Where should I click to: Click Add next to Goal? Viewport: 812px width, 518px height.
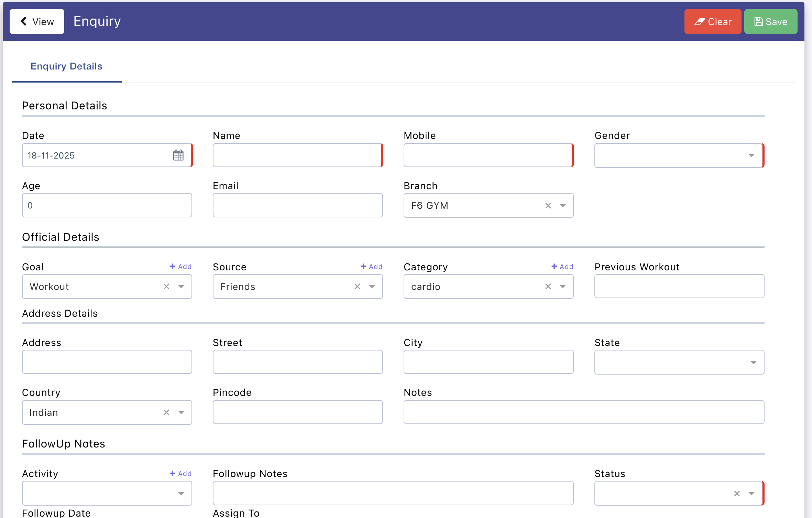tap(181, 267)
